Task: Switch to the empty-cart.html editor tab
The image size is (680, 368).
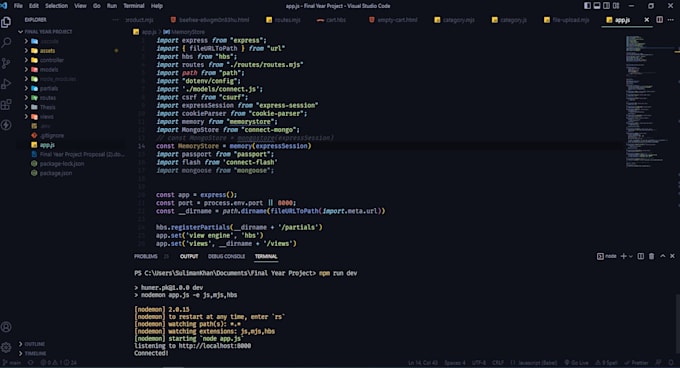Action: [393, 20]
